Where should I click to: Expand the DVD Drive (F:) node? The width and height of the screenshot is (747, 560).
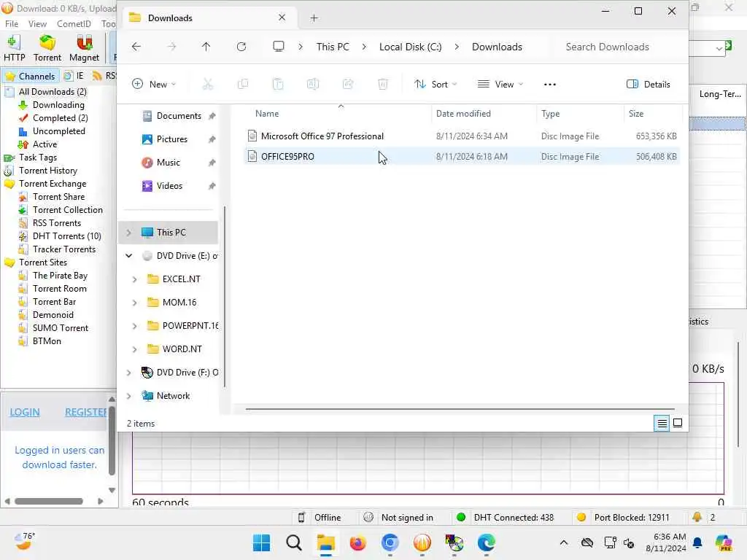tap(128, 373)
